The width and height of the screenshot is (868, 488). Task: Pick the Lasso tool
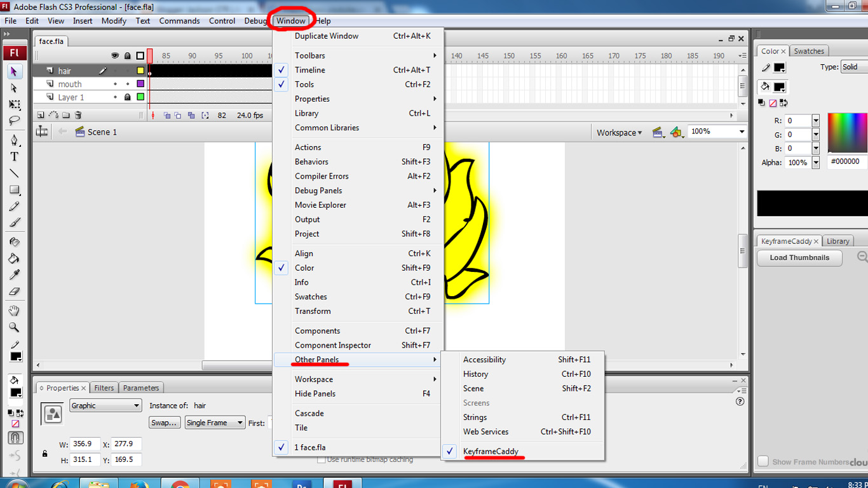coord(14,121)
